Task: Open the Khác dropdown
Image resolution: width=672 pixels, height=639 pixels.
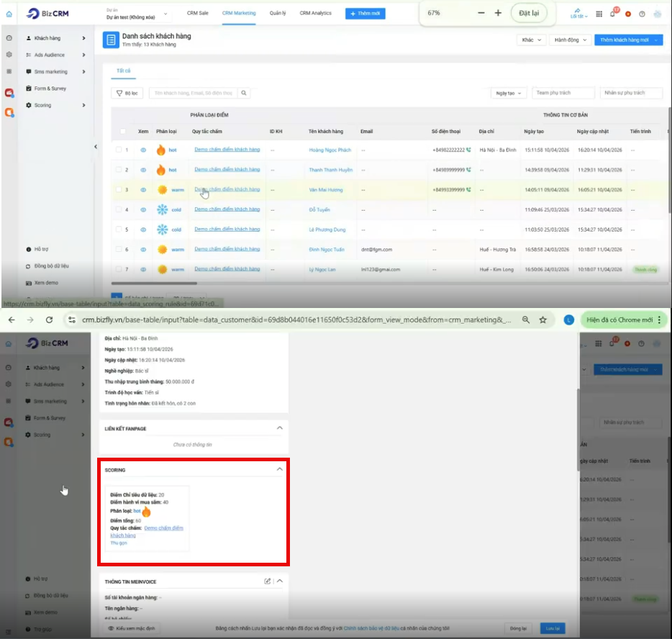Action: point(532,40)
